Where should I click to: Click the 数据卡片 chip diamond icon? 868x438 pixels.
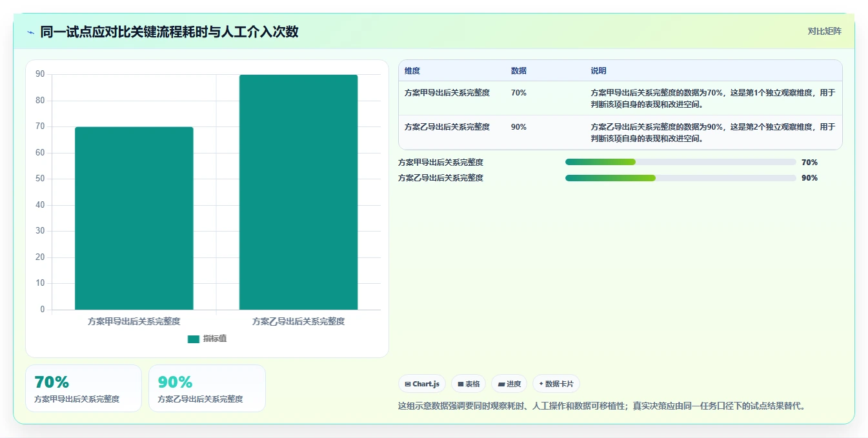(x=541, y=384)
